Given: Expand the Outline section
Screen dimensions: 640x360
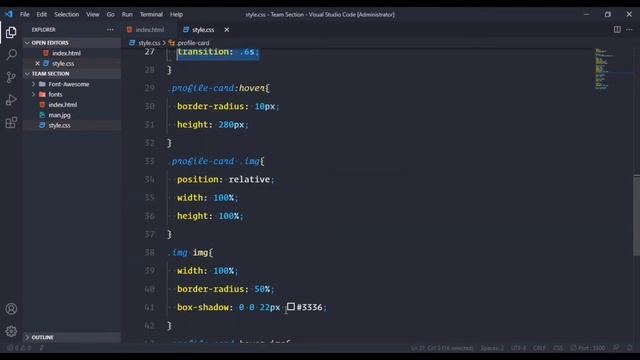Looking at the screenshot, I should point(27,337).
